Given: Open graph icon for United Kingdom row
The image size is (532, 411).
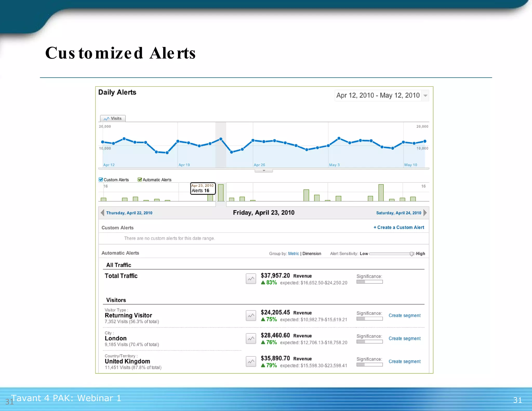Looking at the screenshot, I should [x=251, y=361].
